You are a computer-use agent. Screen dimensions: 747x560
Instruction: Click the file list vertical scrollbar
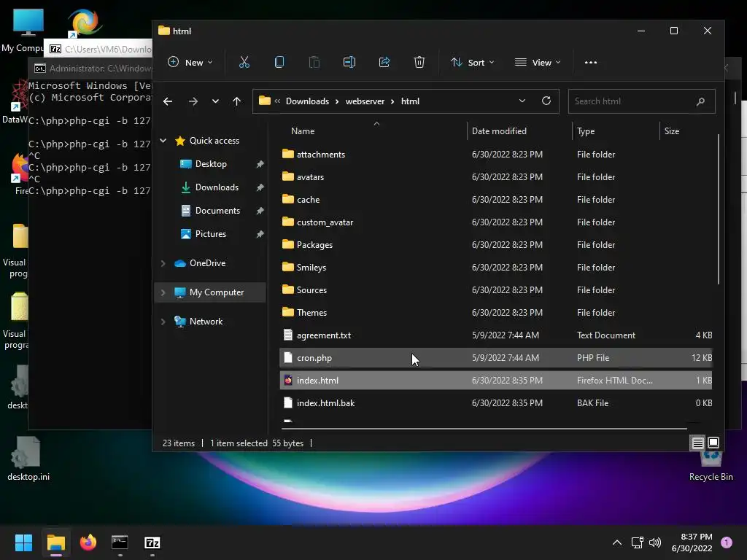tap(719, 209)
